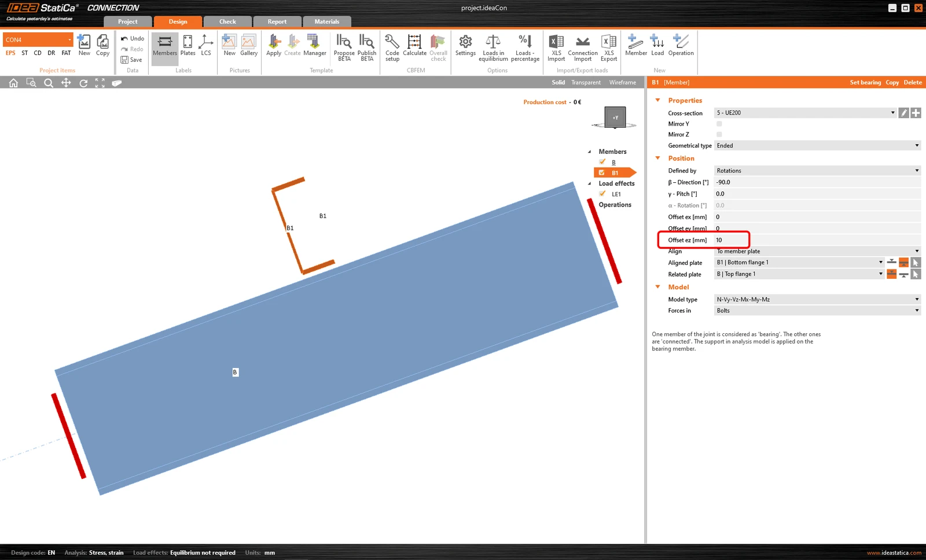This screenshot has width=926, height=560.
Task: Switch the view to Wireframe
Action: point(622,82)
